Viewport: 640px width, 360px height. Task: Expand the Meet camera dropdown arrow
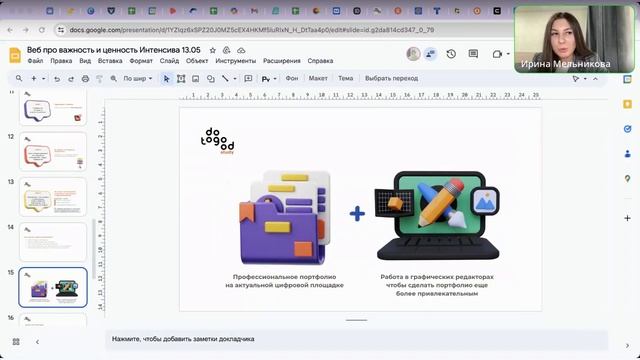[508, 54]
